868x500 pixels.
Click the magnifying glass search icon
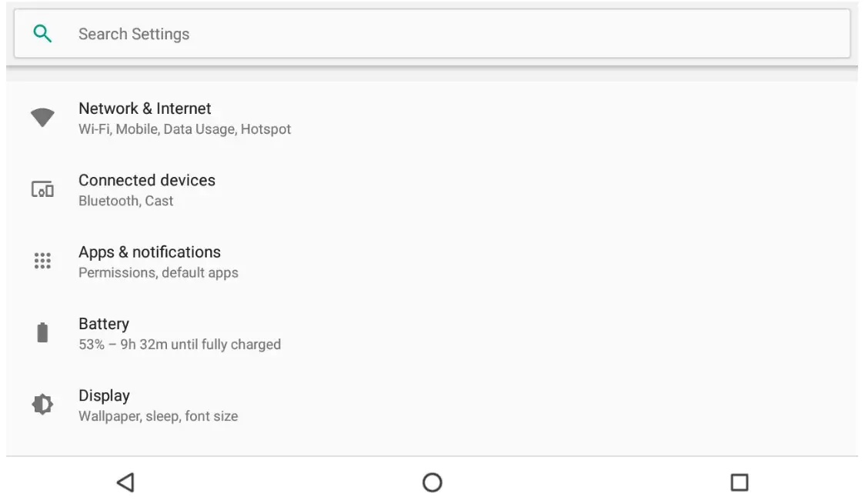(42, 34)
